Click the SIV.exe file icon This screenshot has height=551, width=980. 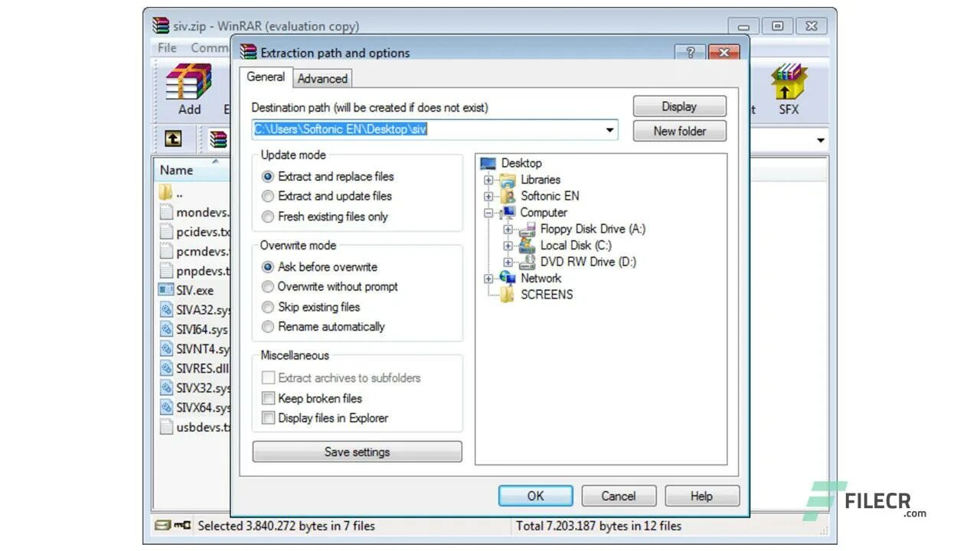165,290
